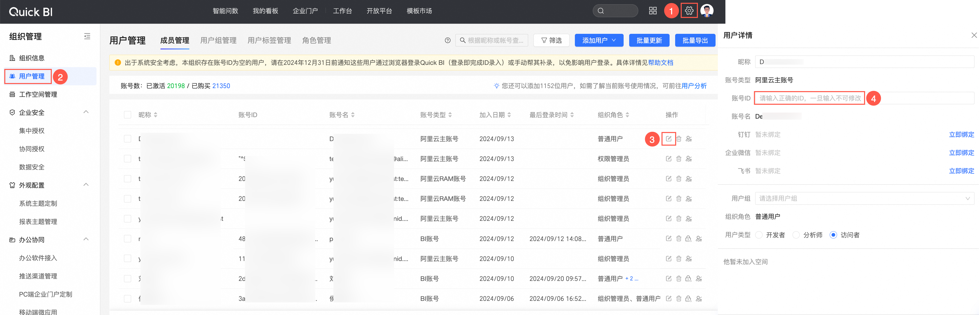Image resolution: width=980 pixels, height=315 pixels.
Task: Delete the BI账号 2024/09/12 row
Action: 679,239
